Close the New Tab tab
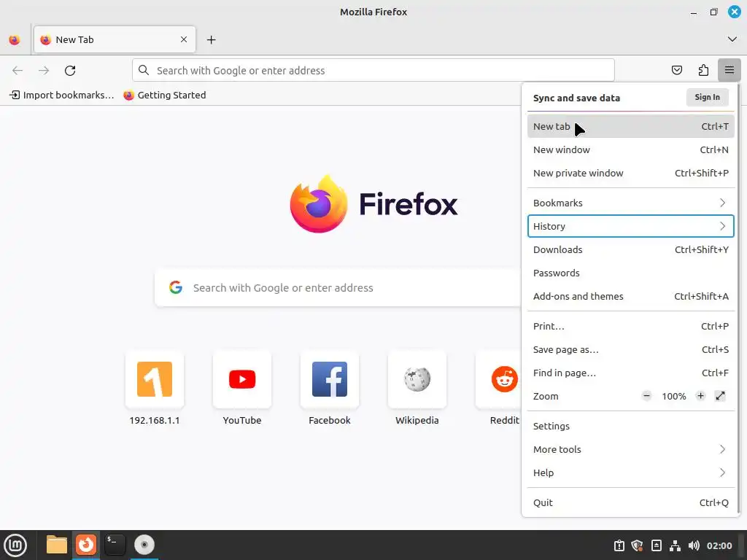 (x=183, y=39)
